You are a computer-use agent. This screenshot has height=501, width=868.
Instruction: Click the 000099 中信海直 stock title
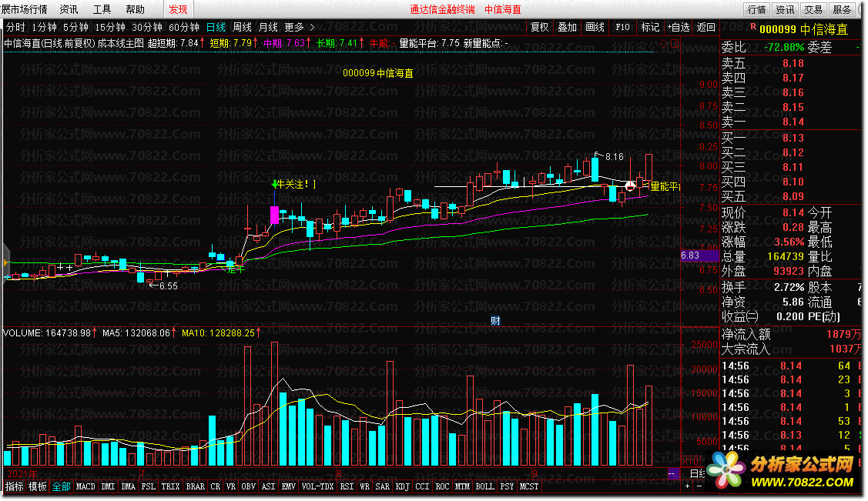804,29
